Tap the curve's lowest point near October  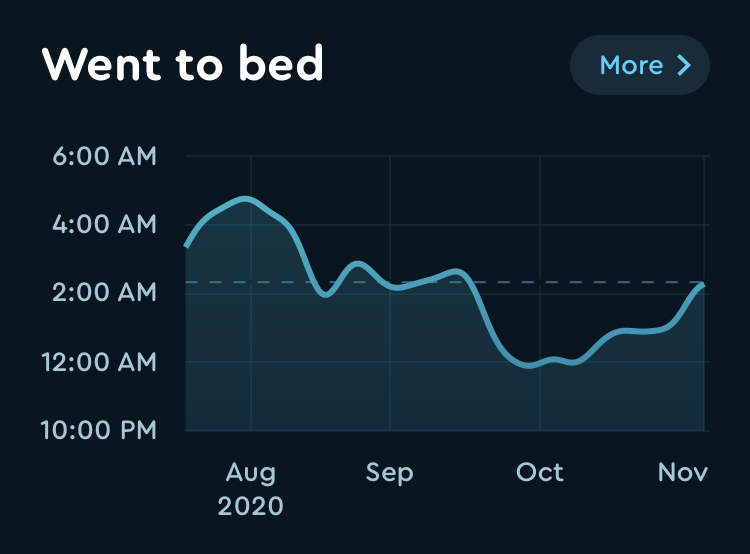click(x=528, y=366)
